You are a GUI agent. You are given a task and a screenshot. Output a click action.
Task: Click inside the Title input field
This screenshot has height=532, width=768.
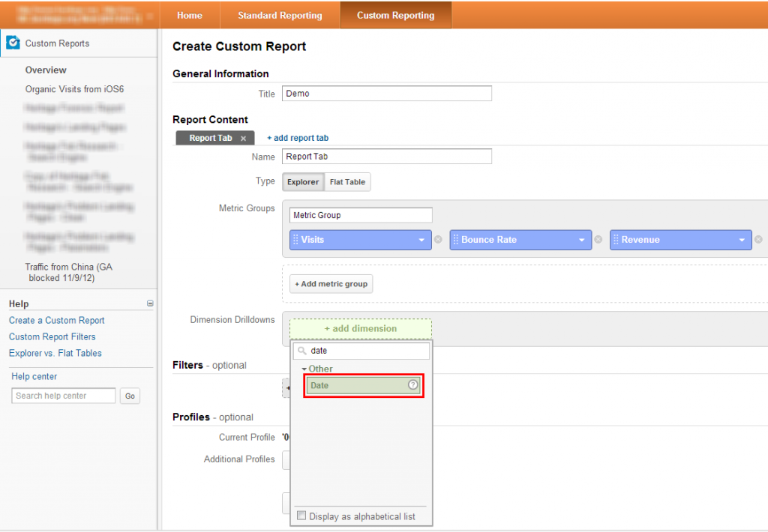tap(386, 94)
